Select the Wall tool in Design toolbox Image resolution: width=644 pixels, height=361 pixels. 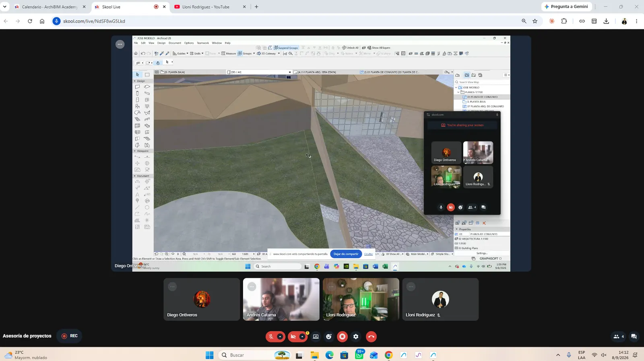pos(137,87)
